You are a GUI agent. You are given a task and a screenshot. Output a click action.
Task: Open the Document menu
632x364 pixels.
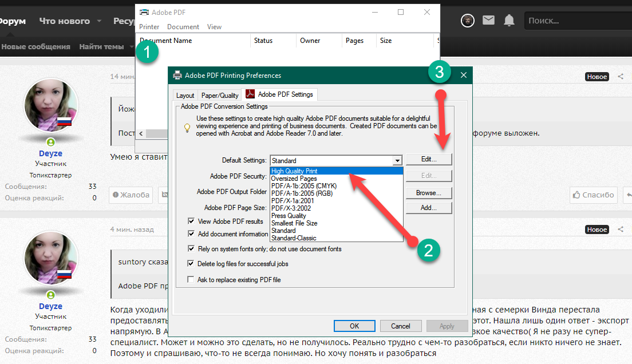coord(183,26)
